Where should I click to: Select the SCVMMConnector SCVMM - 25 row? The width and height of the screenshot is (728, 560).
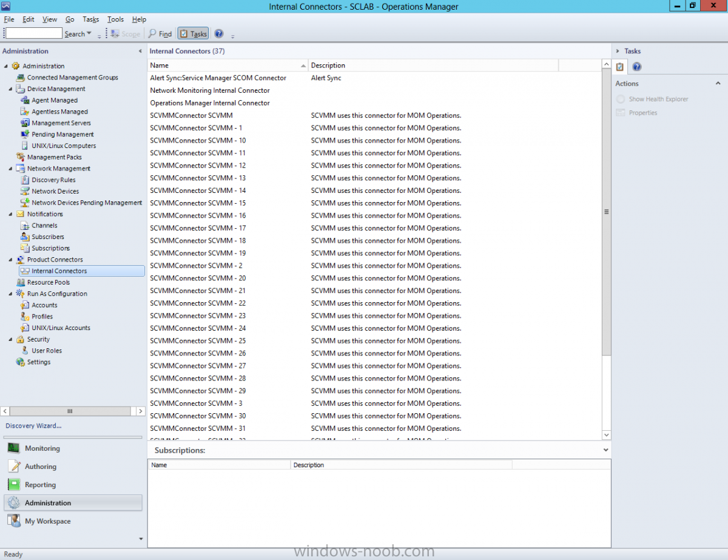pos(374,341)
